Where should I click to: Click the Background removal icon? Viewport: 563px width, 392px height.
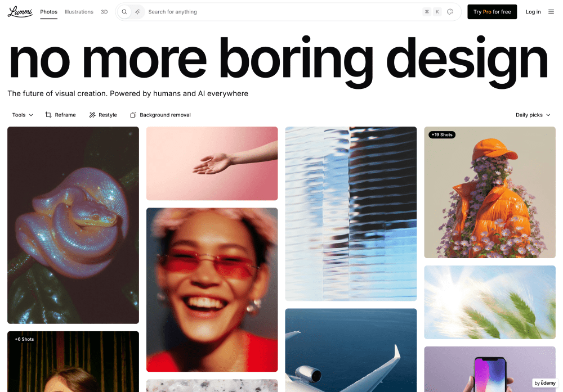133,115
